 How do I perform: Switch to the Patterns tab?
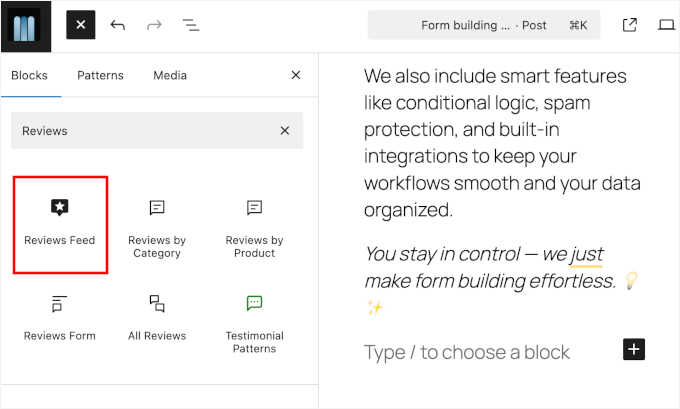pyautogui.click(x=100, y=75)
